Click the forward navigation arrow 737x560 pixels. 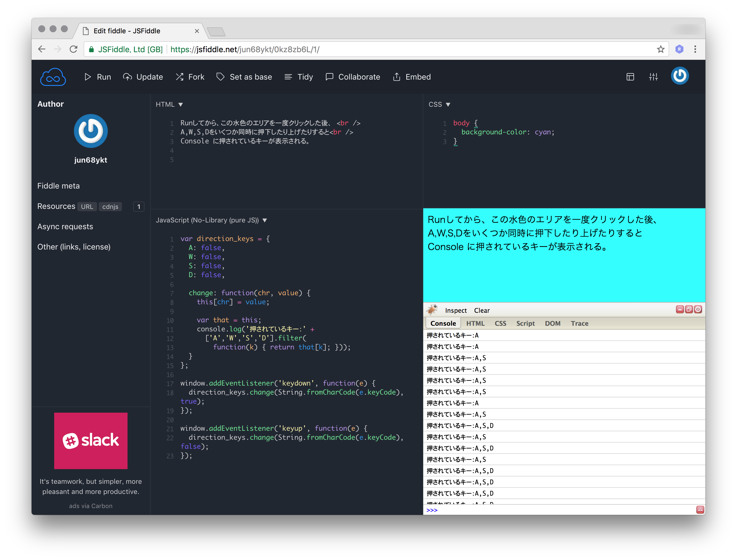[58, 49]
